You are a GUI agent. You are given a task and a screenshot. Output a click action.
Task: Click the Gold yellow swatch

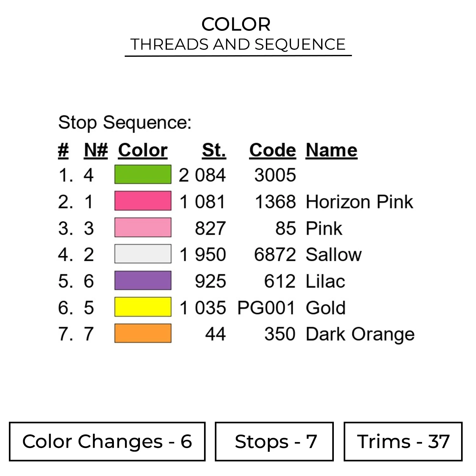[x=143, y=307]
